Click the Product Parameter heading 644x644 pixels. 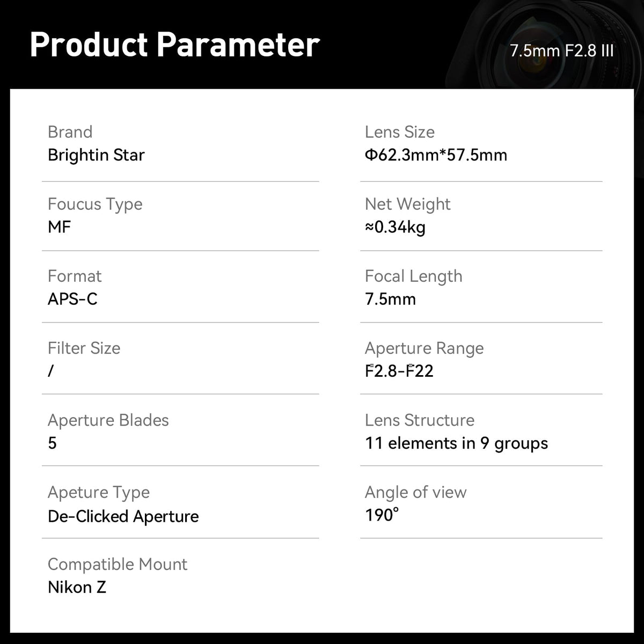(174, 45)
